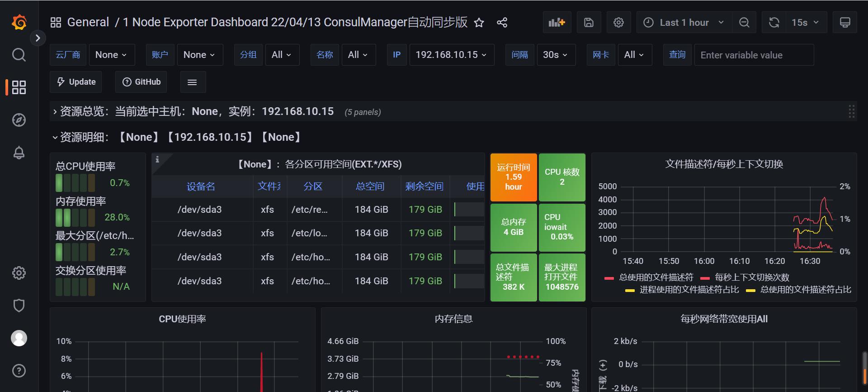The width and height of the screenshot is (868, 392).
Task: Click the 总CPU使用率 0.7% gauge bar
Action: coord(75,183)
